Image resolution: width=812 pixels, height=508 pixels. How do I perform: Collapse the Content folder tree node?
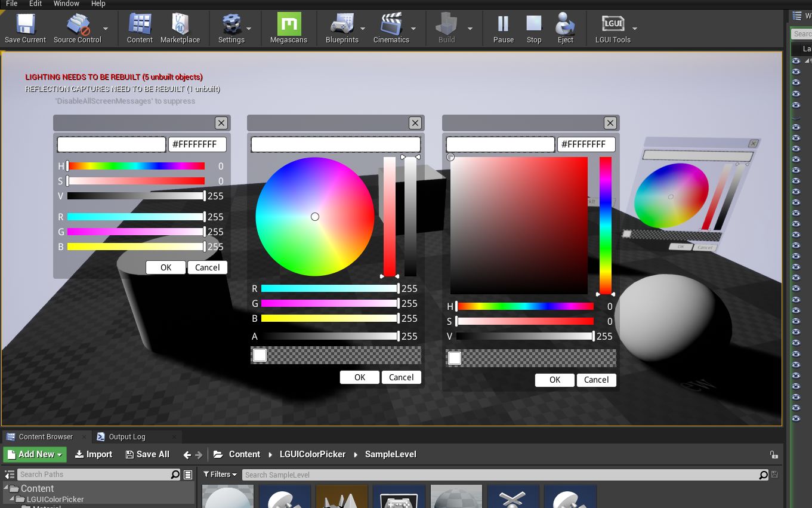pyautogui.click(x=6, y=488)
